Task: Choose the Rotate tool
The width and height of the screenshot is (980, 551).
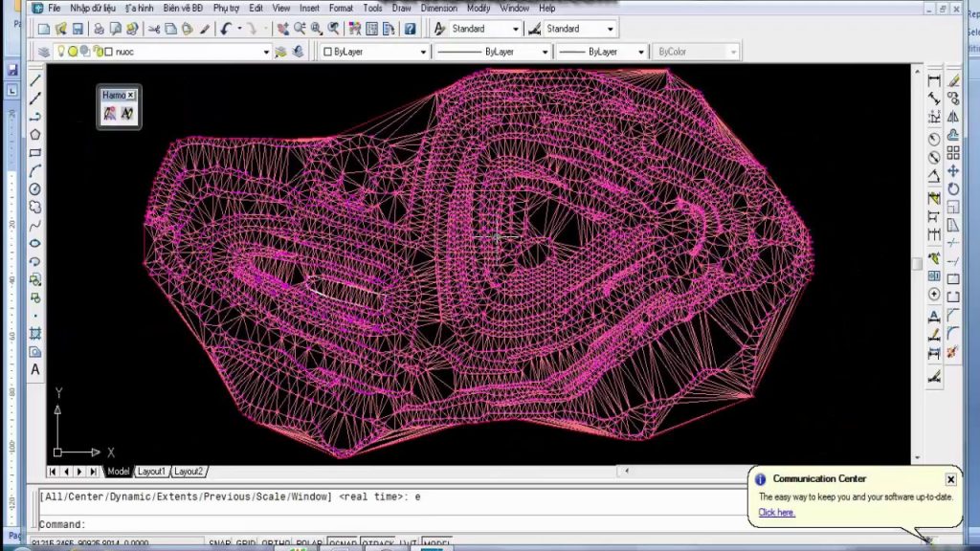Action: (x=953, y=188)
